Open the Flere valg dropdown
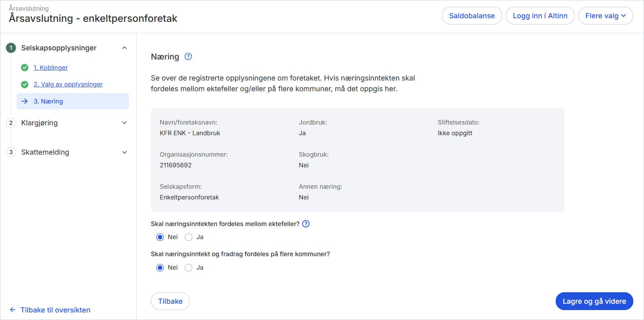The image size is (644, 320). 606,15
